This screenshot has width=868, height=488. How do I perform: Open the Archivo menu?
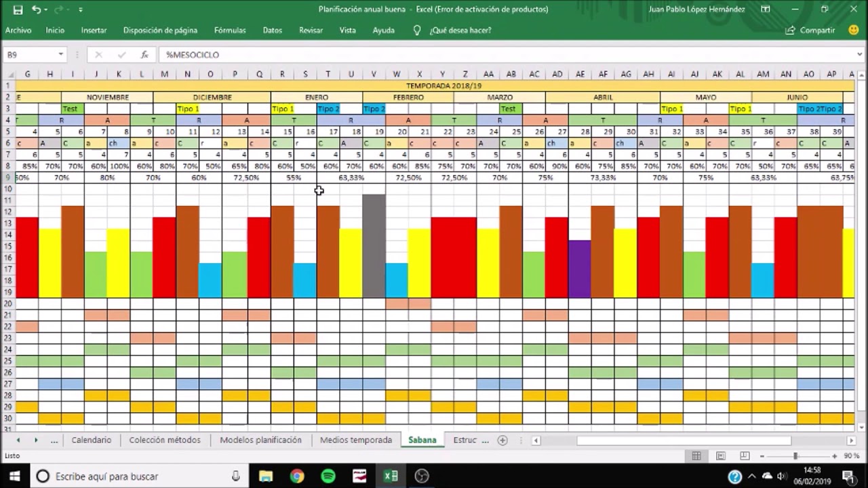pyautogui.click(x=18, y=30)
